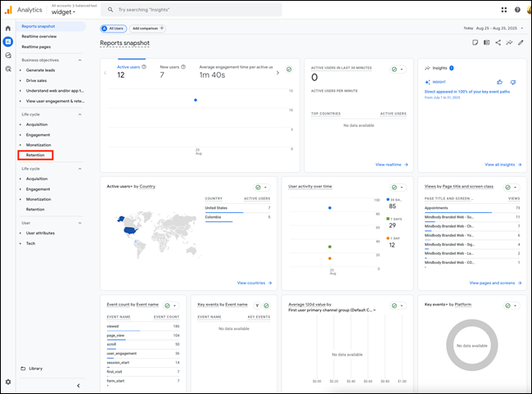Viewport: 532px width, 394px height.
Task: Follow the View realtime link
Action: click(391, 165)
